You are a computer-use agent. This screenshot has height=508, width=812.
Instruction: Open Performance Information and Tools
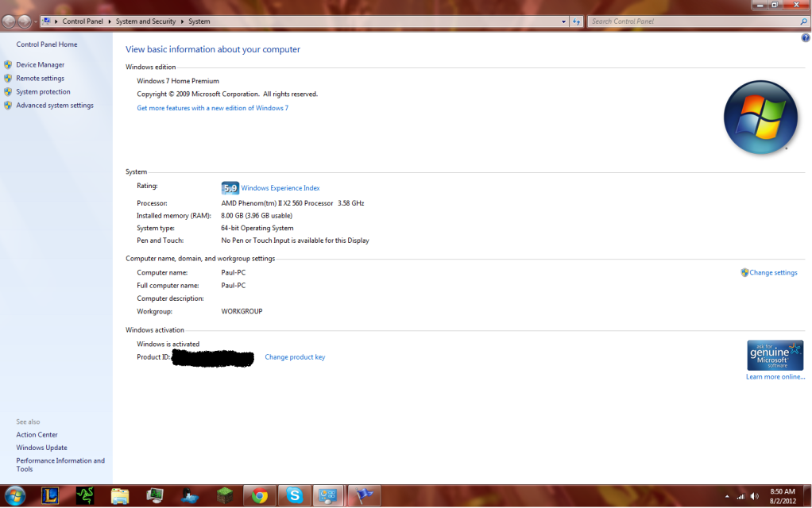pyautogui.click(x=60, y=464)
